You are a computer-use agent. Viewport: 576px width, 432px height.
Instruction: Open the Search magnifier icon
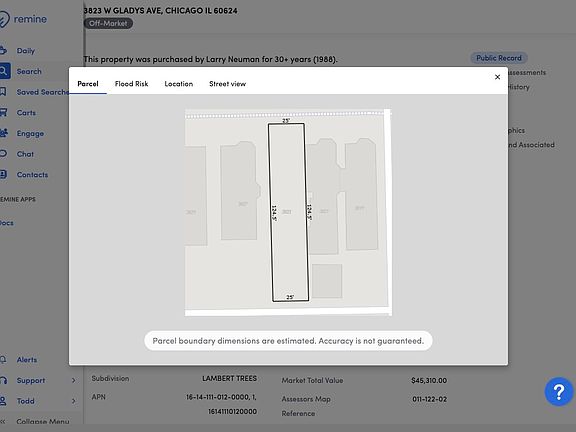click(4, 71)
